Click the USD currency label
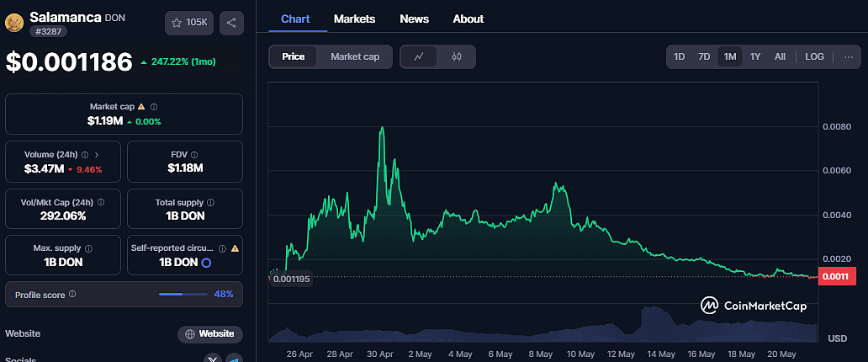 (837, 338)
